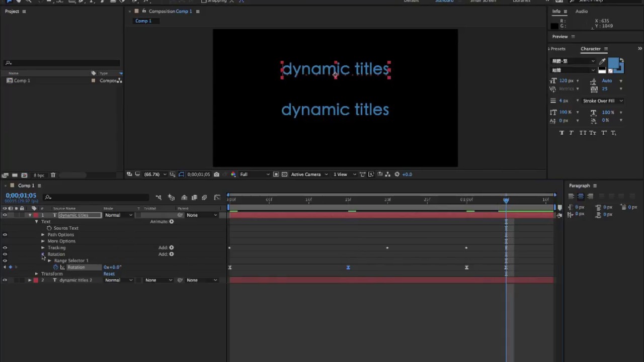Open the viewer Full resolution dropdown
The height and width of the screenshot is (362, 644).
[254, 174]
